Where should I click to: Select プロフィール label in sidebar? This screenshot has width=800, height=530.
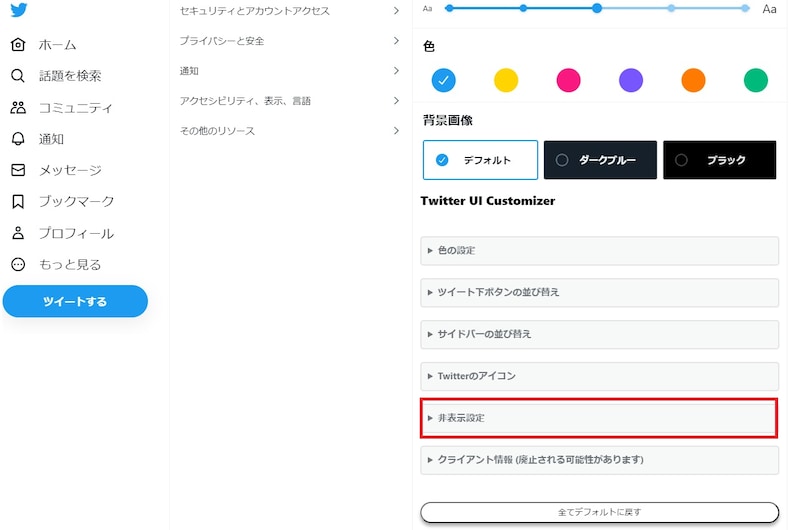coord(76,233)
